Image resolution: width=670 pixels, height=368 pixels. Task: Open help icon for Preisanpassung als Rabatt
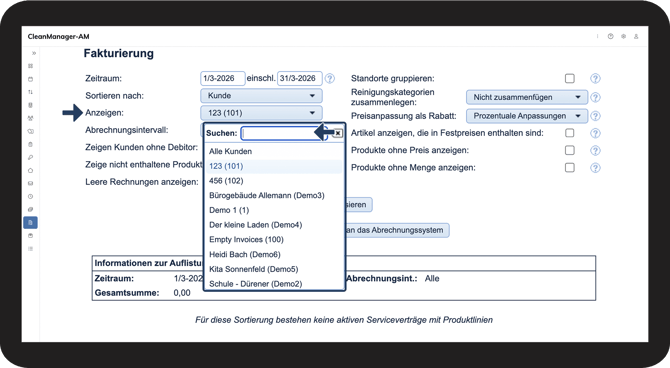point(595,116)
